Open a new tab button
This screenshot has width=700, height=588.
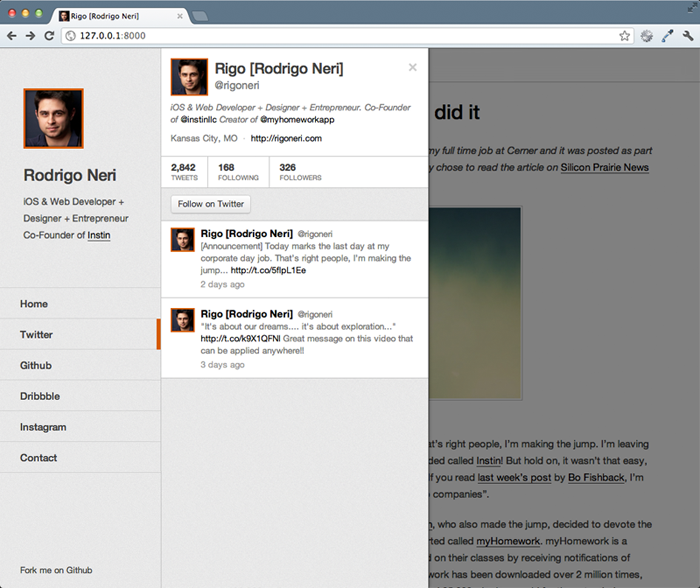pyautogui.click(x=200, y=16)
